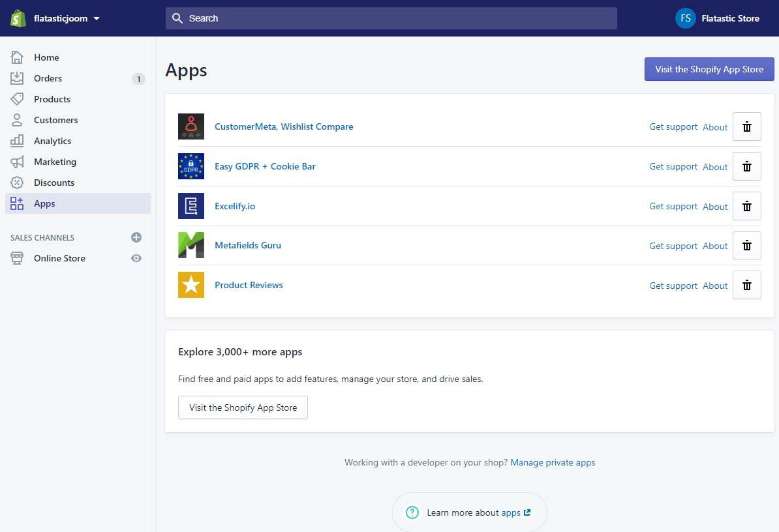Click About link for Metafields Guru

(715, 246)
